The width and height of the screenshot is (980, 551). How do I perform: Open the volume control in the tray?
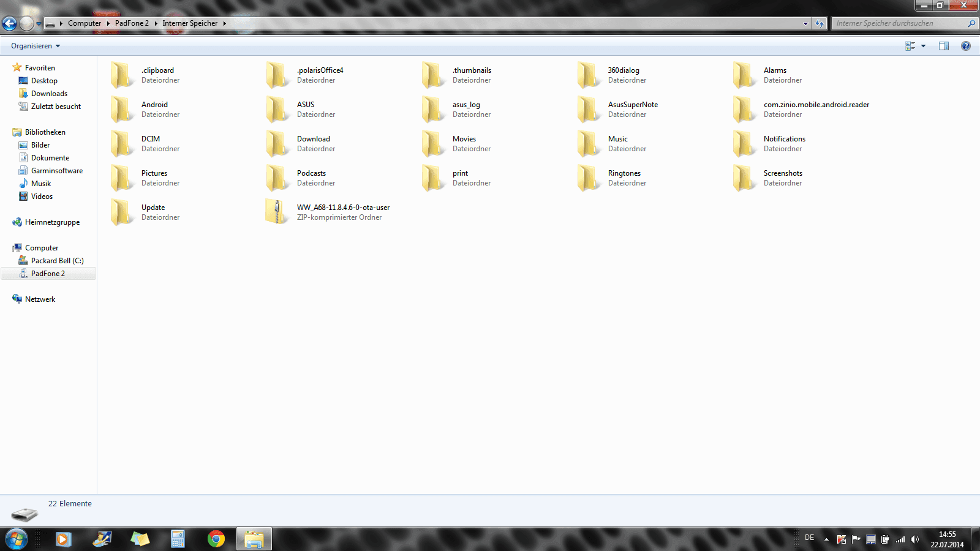tap(914, 539)
